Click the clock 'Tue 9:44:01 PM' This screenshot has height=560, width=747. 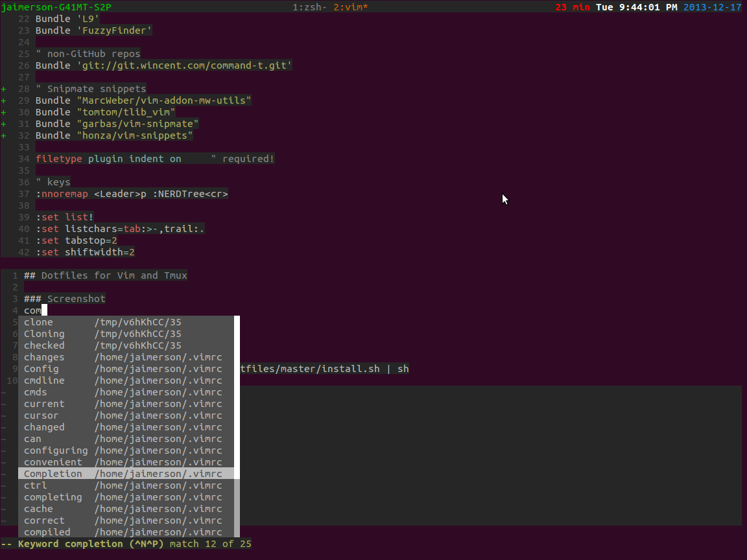[637, 7]
